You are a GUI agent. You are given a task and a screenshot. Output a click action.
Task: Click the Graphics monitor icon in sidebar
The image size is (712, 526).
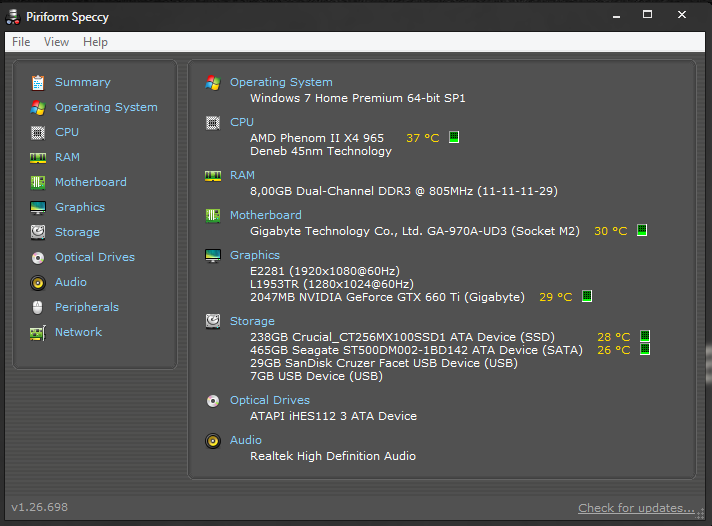(x=38, y=208)
